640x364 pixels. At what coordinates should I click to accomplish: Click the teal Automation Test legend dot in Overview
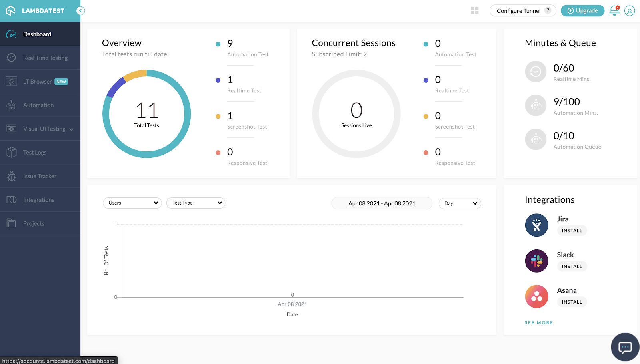click(218, 44)
